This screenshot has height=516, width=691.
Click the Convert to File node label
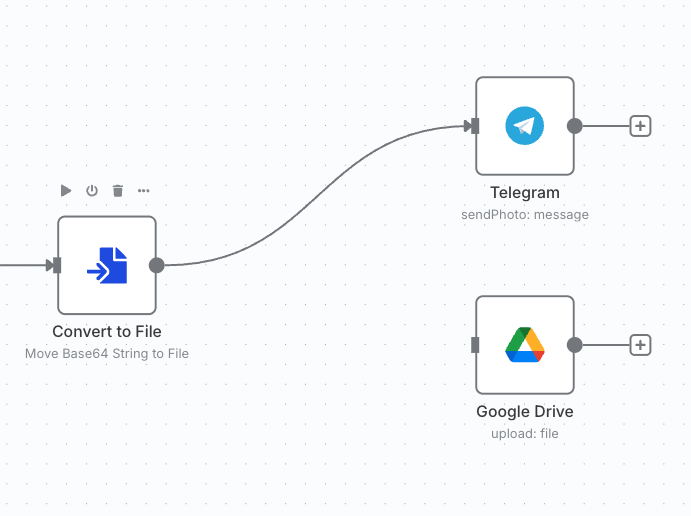click(x=107, y=331)
